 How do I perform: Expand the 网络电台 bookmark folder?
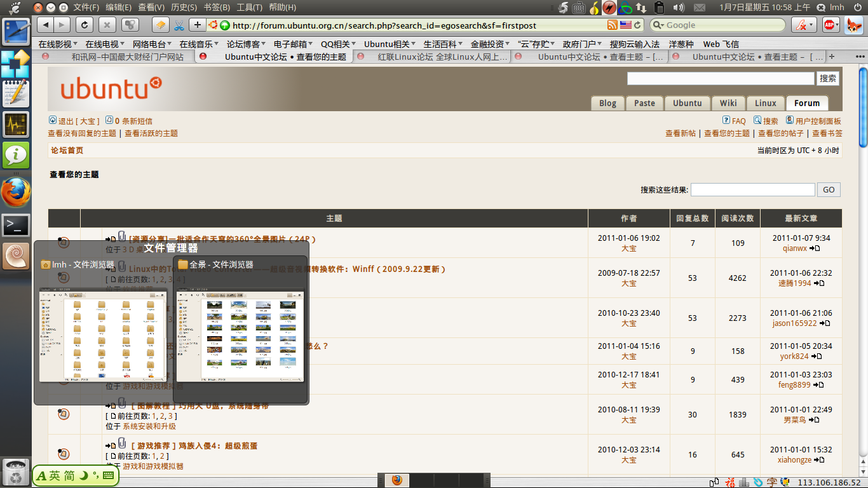pyautogui.click(x=153, y=44)
